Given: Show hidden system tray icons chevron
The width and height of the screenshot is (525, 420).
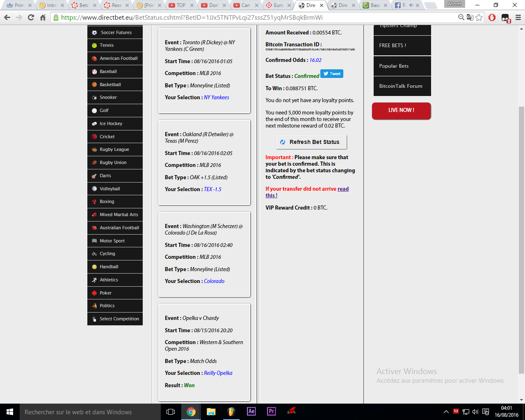Looking at the screenshot, I should pos(446,412).
